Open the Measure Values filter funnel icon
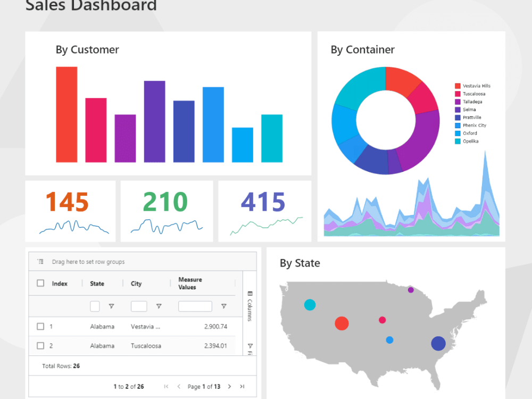The image size is (532, 399). [223, 306]
